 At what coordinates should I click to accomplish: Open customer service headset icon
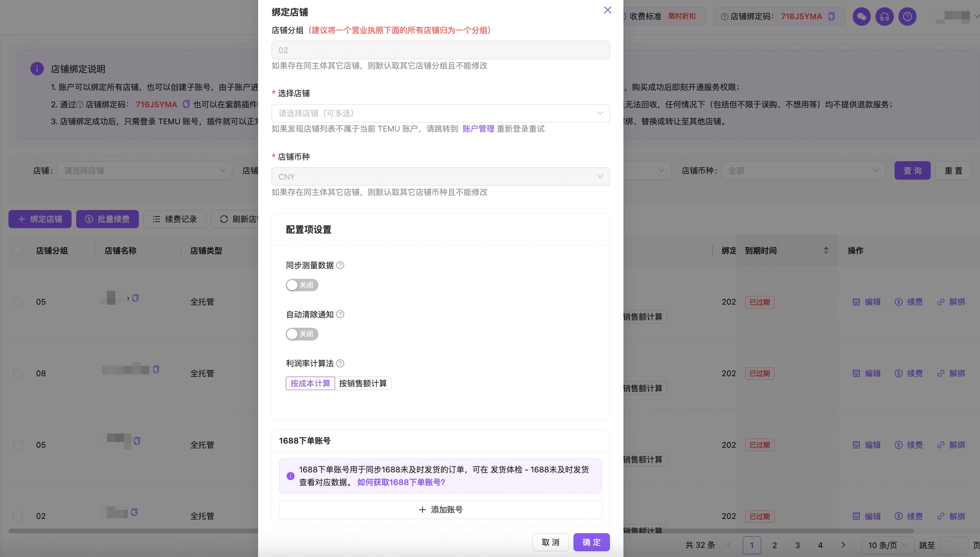pos(885,16)
